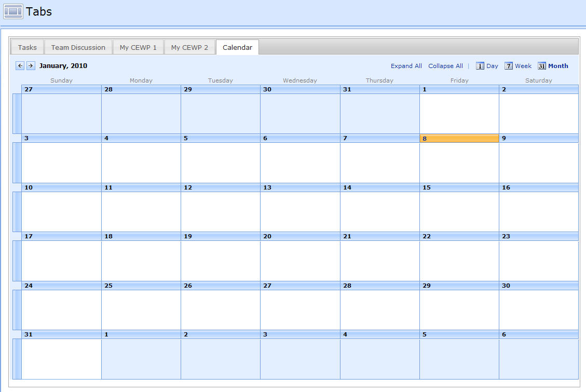
Task: Switch to Day view
Action: [487, 66]
